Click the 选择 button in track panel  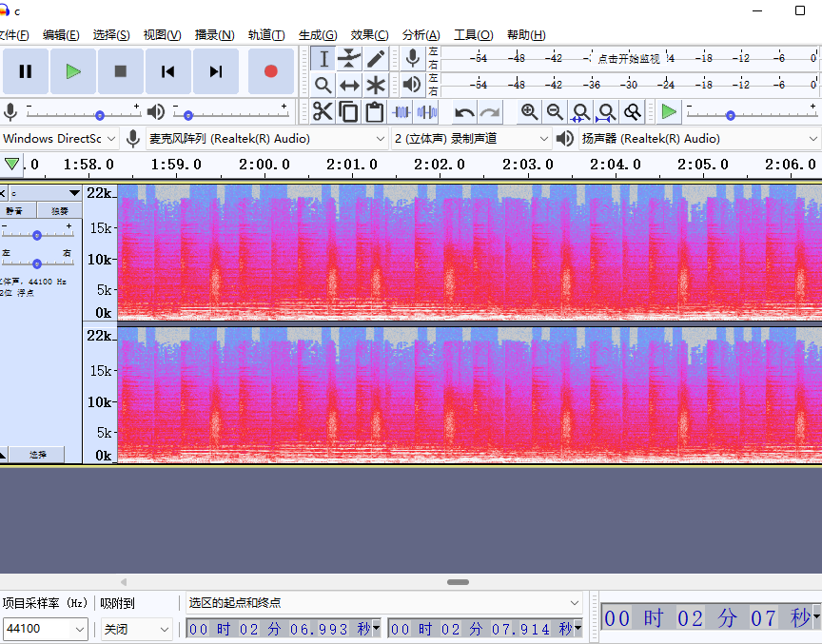tap(37, 455)
